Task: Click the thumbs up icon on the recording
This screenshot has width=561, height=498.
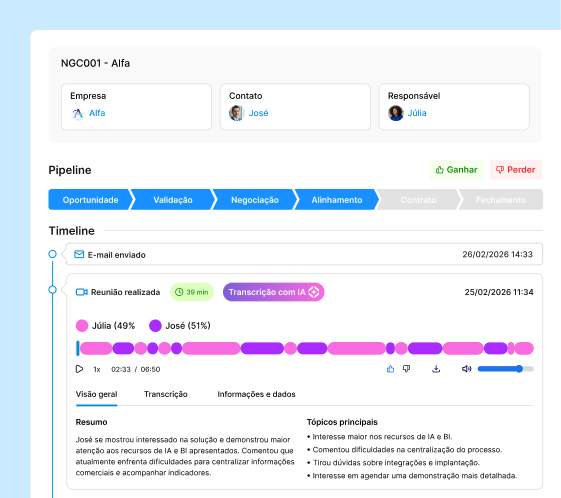Action: tap(390, 369)
